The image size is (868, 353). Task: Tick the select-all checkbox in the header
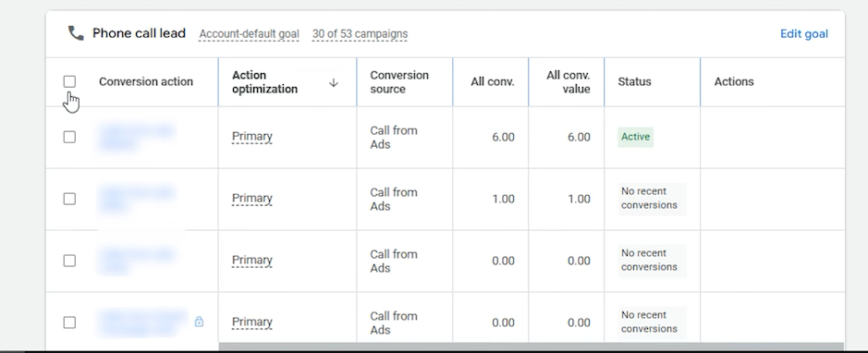(69, 81)
